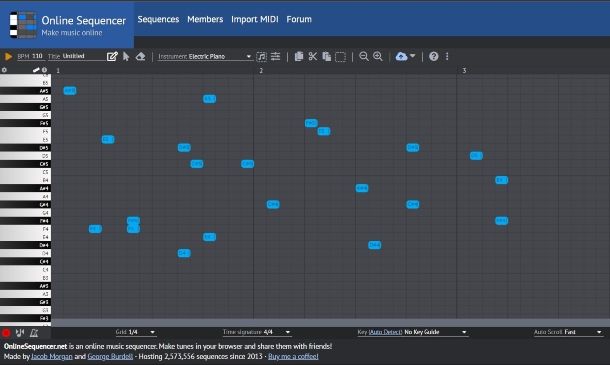This screenshot has height=365, width=610.
Task: Open the Sequences menu
Action: pos(158,19)
